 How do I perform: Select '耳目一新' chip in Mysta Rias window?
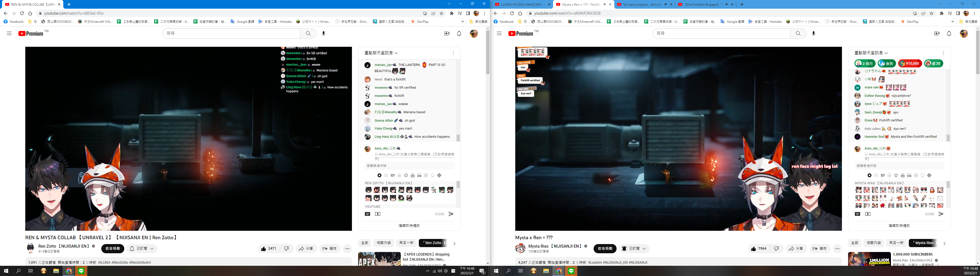point(896,243)
